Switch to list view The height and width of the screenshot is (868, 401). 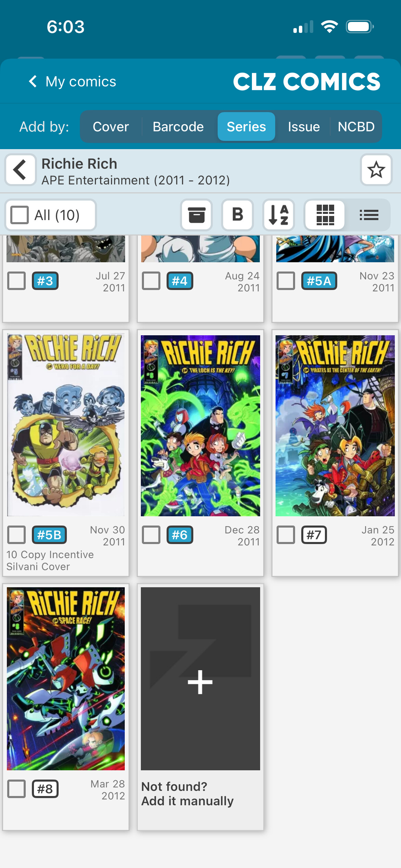(x=369, y=215)
